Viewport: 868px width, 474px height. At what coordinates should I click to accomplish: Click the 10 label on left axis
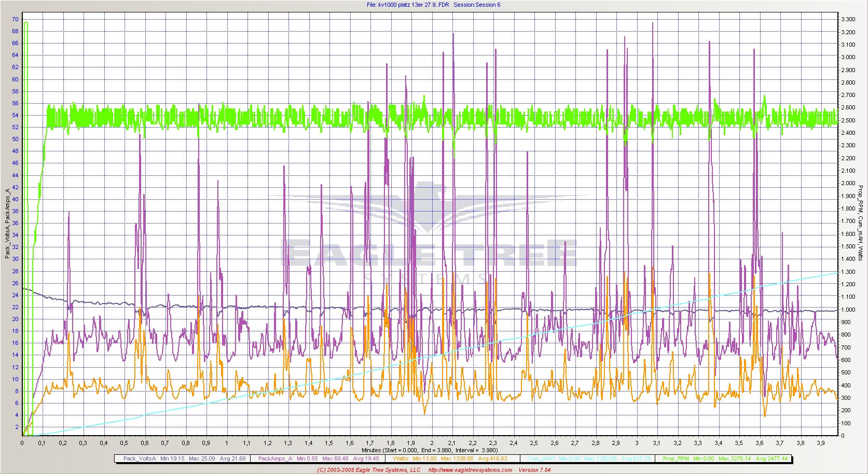pos(15,379)
